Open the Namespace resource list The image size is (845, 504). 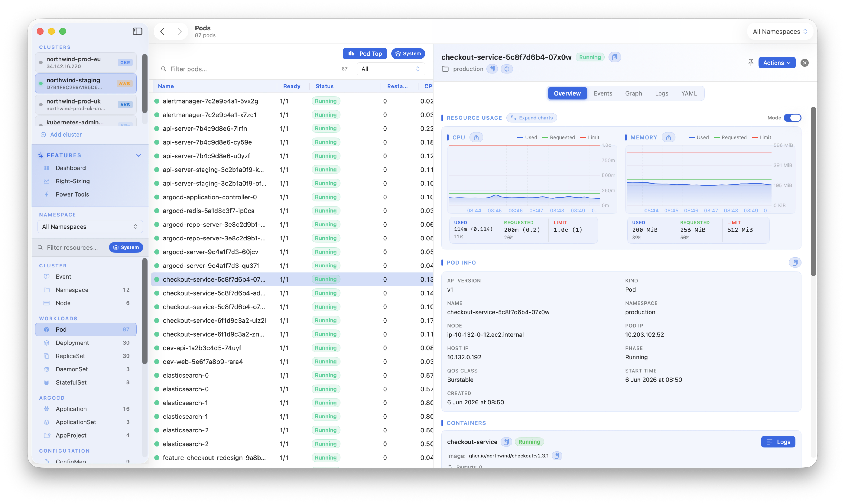pyautogui.click(x=86, y=290)
